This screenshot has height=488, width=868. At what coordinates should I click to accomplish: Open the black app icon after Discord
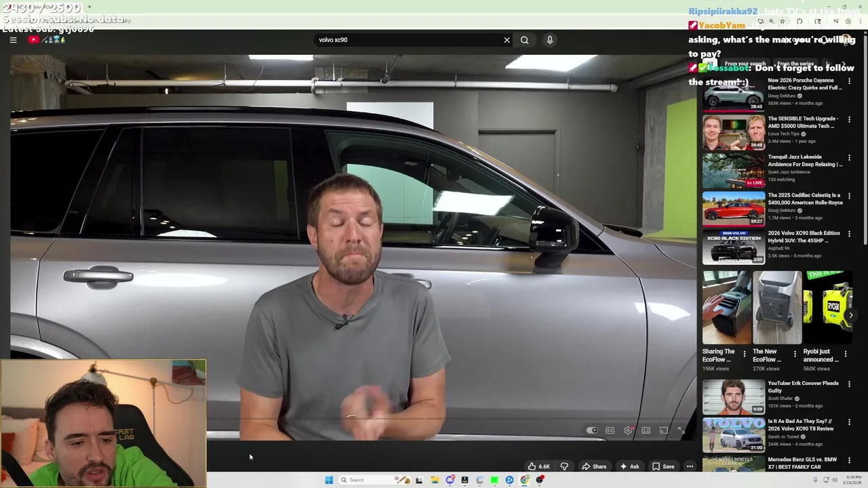click(465, 480)
